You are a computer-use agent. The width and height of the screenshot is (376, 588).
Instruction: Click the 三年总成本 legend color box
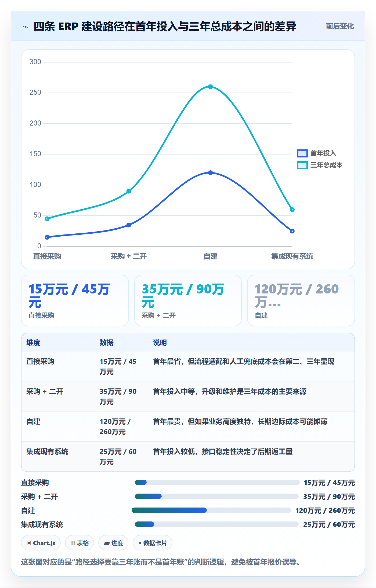point(302,165)
